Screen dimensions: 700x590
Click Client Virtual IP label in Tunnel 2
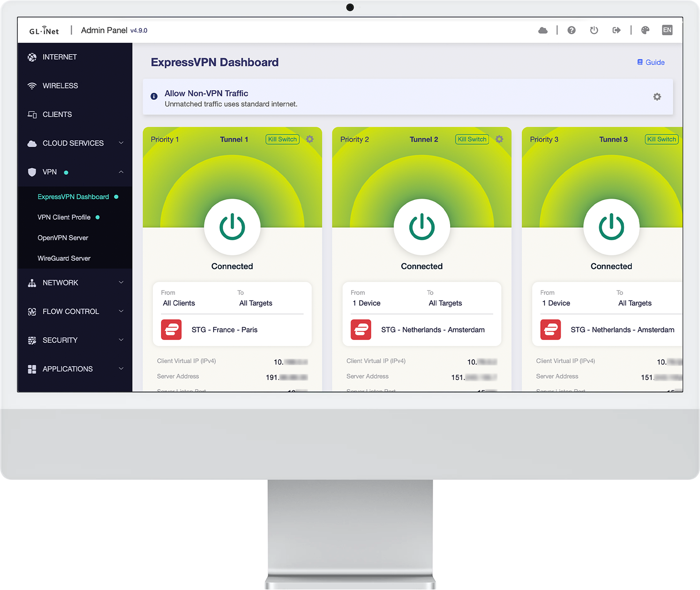point(376,361)
